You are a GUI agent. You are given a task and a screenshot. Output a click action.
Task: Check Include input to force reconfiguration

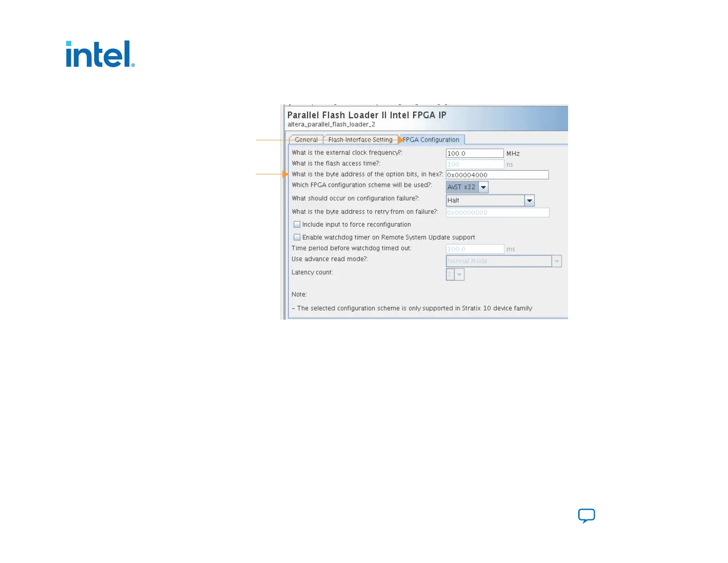click(297, 224)
